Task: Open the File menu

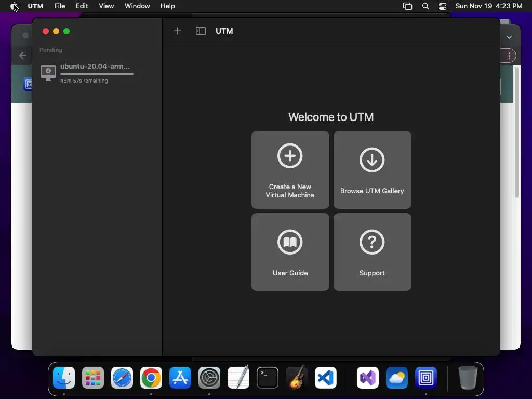Action: pos(59,6)
